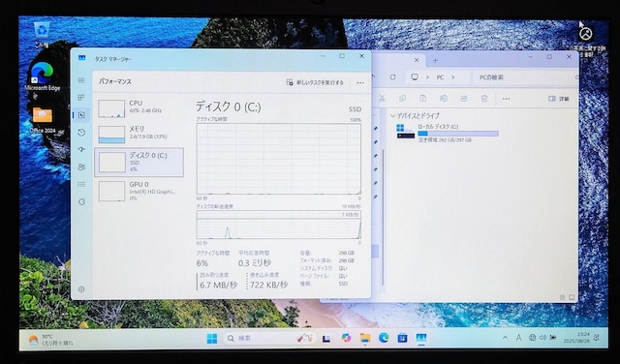Click the PCの検索 search field

(x=525, y=77)
